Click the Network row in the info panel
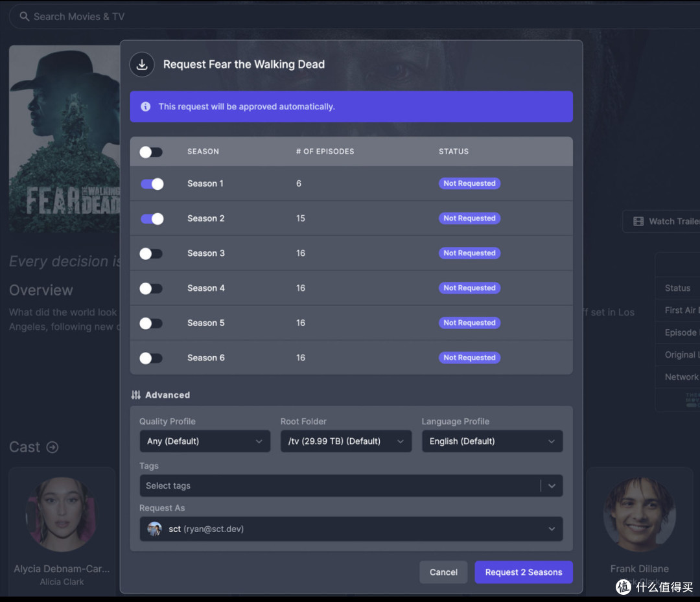 pyautogui.click(x=678, y=377)
